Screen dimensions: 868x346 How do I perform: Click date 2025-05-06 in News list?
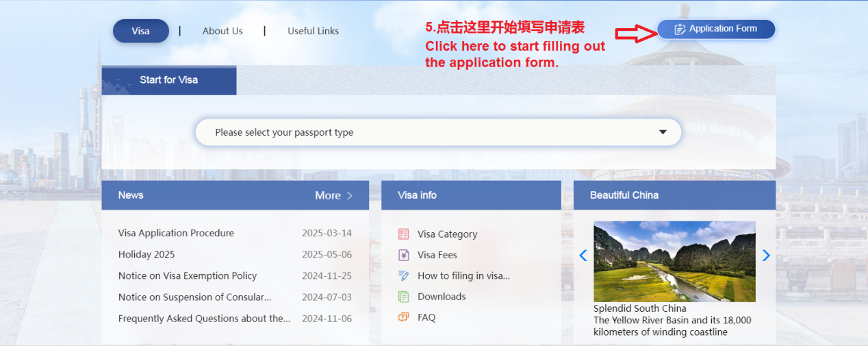(x=327, y=254)
